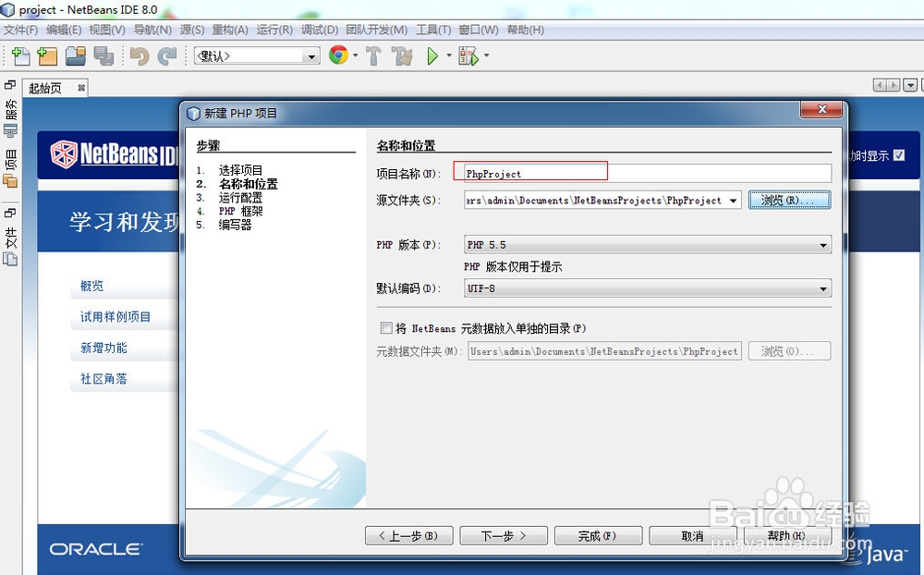Click the 概览 link on start page
This screenshot has width=924, height=575.
tap(91, 286)
